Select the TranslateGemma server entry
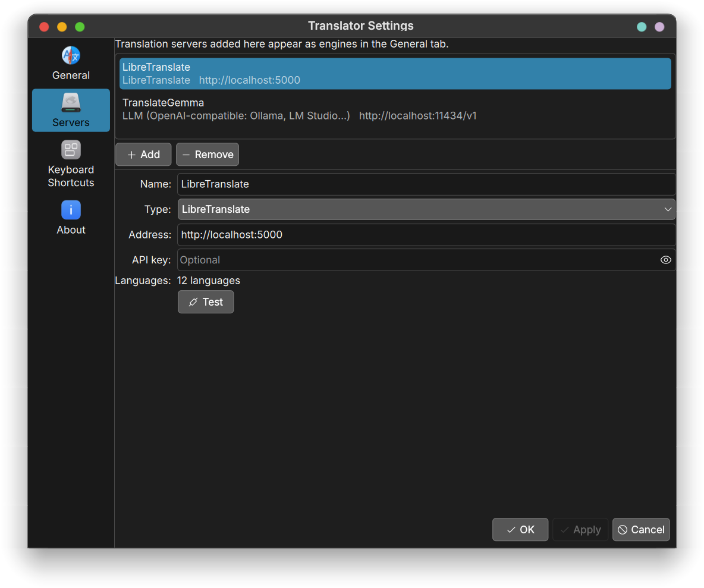This screenshot has height=588, width=704. [x=395, y=109]
